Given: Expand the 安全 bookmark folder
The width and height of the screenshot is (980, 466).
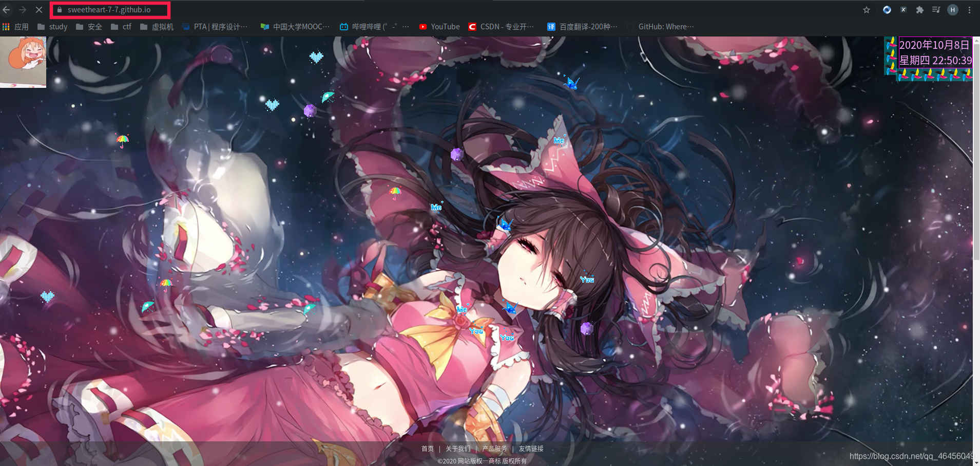Looking at the screenshot, I should pos(89,27).
